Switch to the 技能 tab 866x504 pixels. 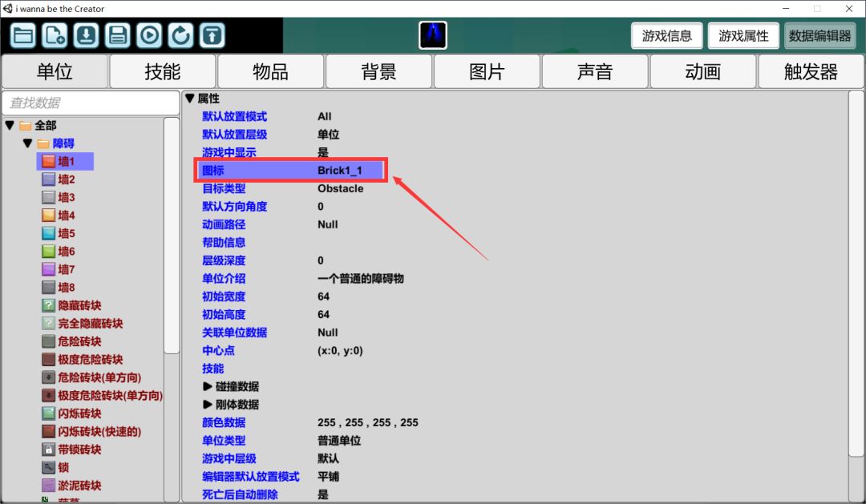pos(163,71)
